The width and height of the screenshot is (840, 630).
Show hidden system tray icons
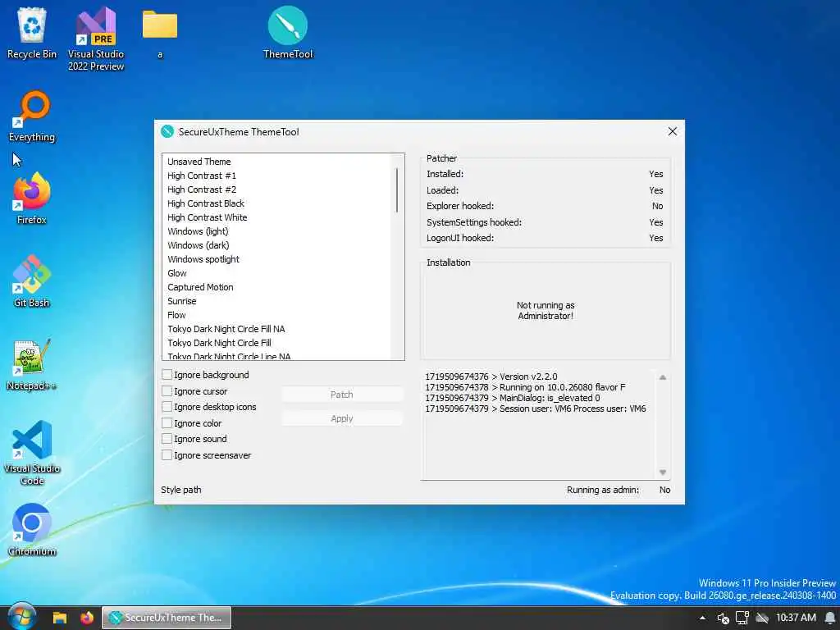click(x=702, y=618)
